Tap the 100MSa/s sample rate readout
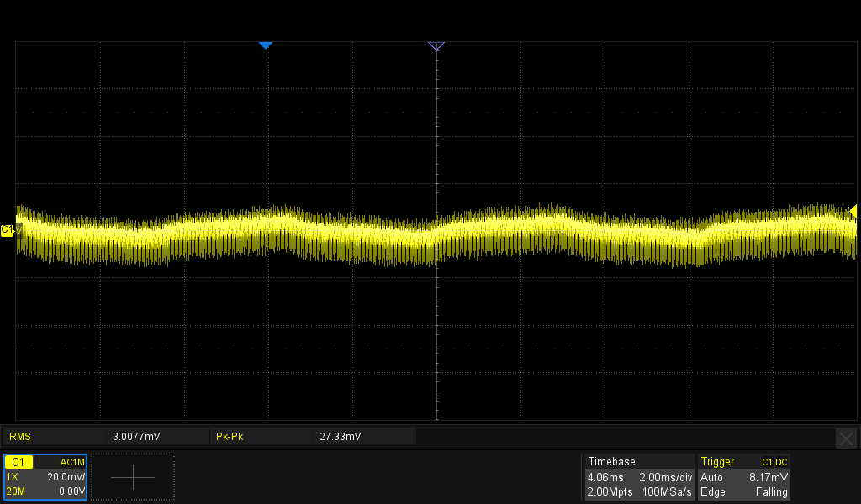Viewport: 861px width, 504px height. (667, 492)
